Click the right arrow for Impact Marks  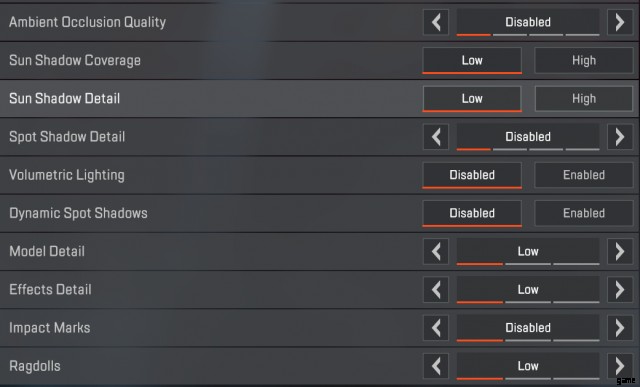click(x=620, y=328)
